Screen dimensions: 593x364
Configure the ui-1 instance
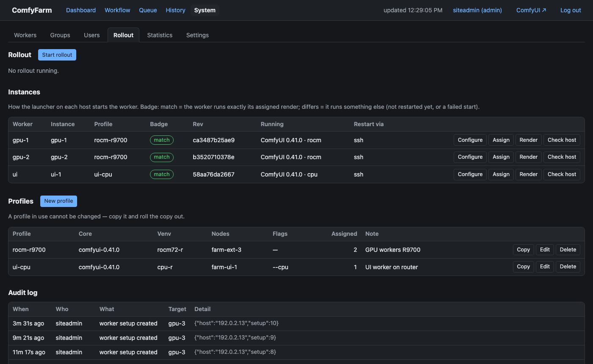(x=470, y=174)
